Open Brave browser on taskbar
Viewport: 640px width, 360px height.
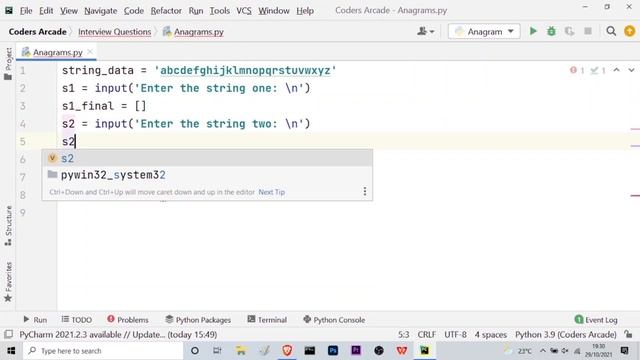(287, 351)
